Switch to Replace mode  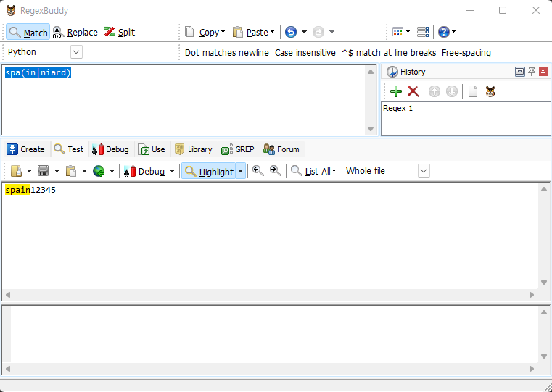click(x=75, y=33)
